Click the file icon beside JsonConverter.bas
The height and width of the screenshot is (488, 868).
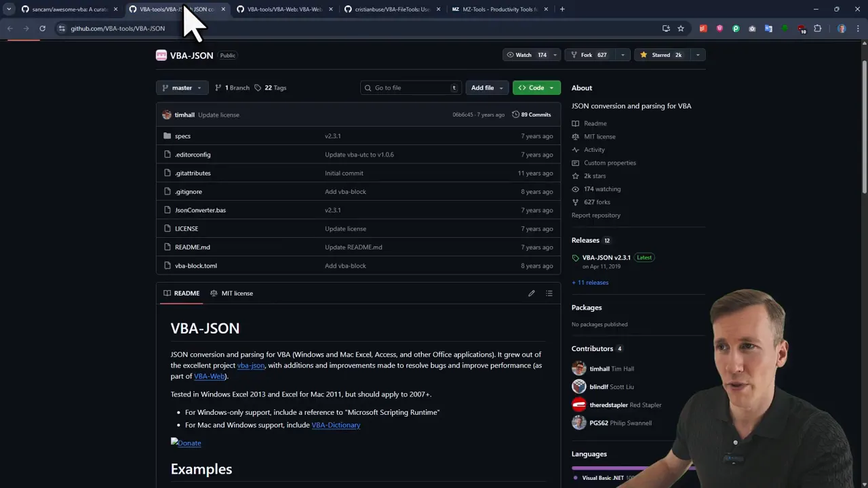pos(167,210)
